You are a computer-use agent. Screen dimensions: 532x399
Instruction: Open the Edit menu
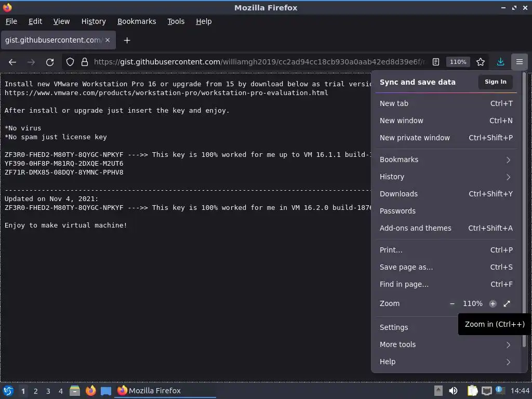[x=35, y=21]
